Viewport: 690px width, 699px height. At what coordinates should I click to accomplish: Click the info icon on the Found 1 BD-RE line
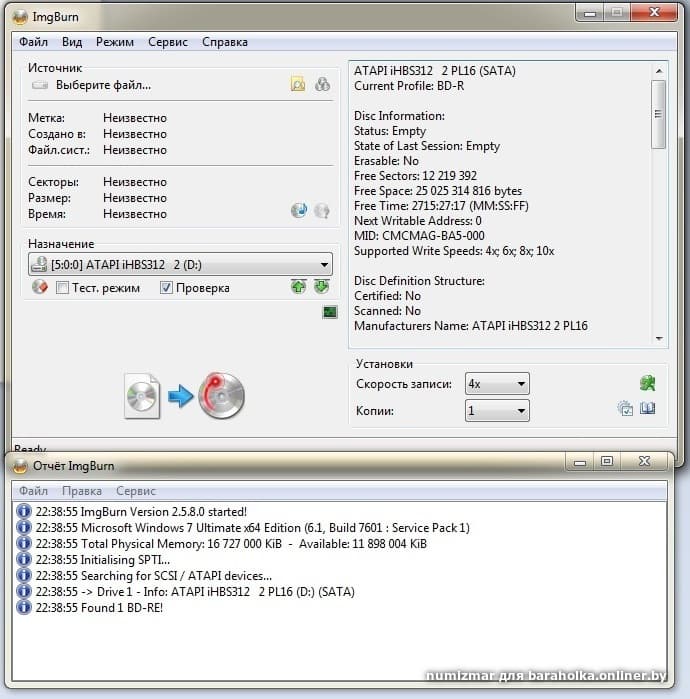click(24, 608)
